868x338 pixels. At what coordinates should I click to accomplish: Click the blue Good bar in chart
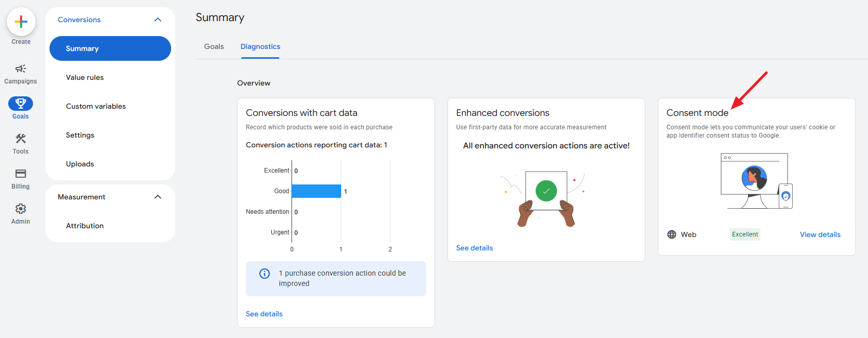pos(316,191)
